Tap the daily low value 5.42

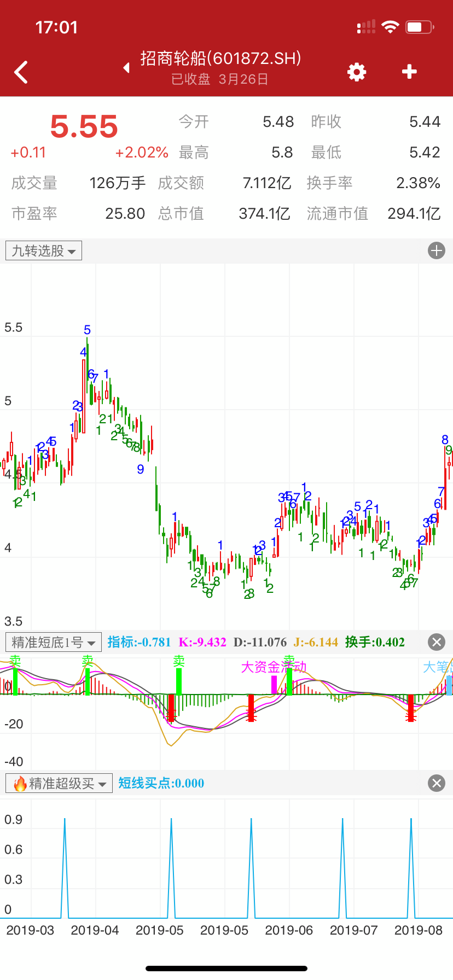(425, 153)
